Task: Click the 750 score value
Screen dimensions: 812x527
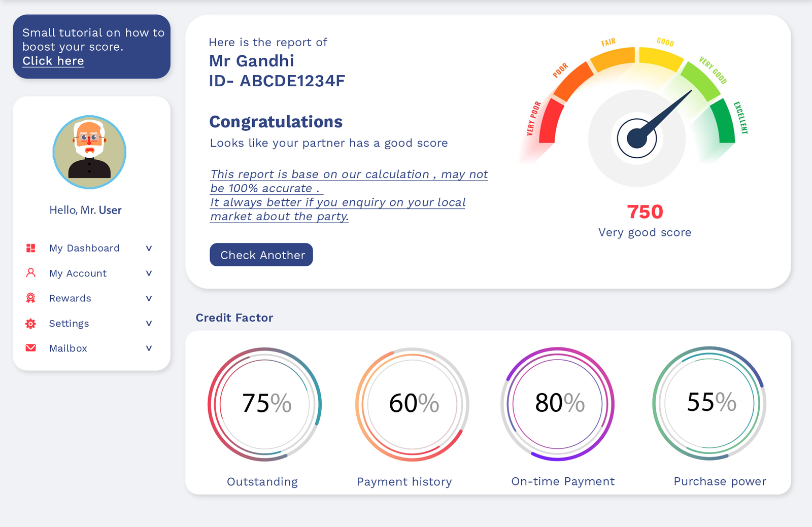Action: pyautogui.click(x=645, y=212)
